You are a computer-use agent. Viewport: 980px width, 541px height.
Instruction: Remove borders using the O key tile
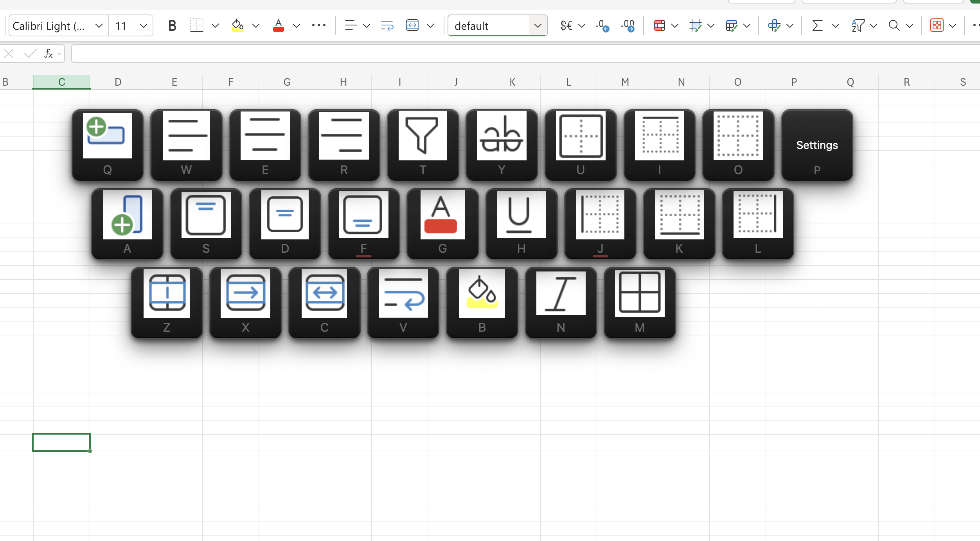pos(738,145)
